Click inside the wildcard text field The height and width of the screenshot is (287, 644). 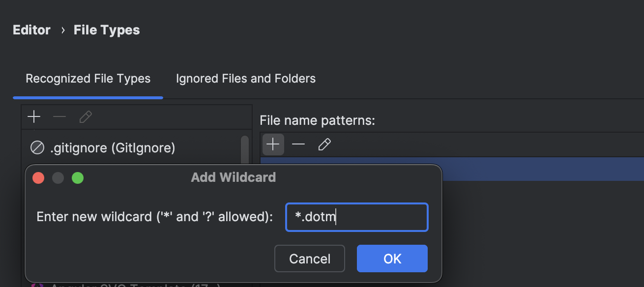[x=356, y=217]
